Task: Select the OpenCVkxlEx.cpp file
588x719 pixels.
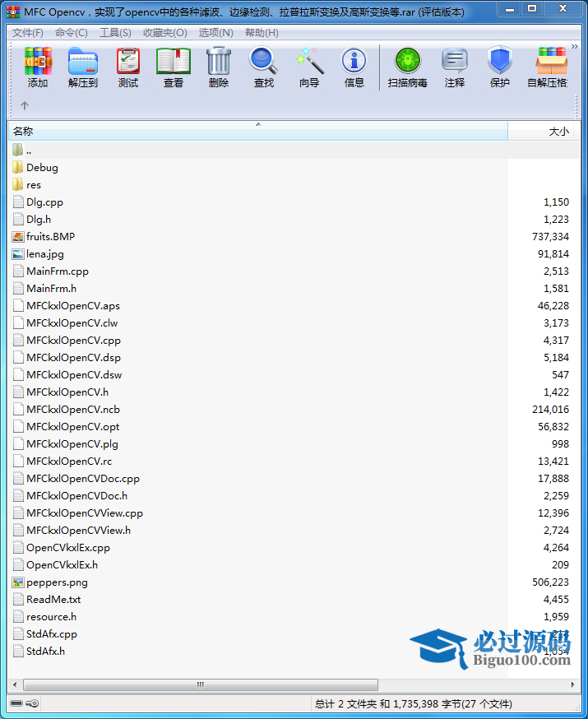Action: [x=67, y=548]
